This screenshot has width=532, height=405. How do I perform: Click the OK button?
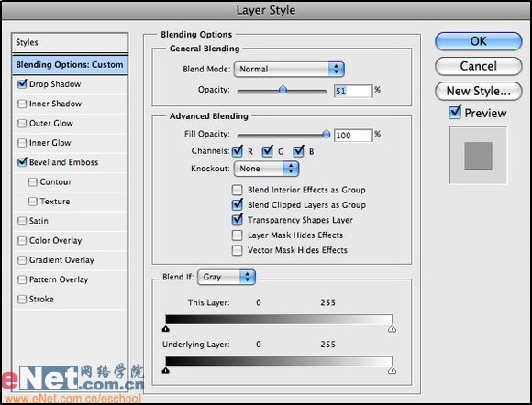click(478, 41)
